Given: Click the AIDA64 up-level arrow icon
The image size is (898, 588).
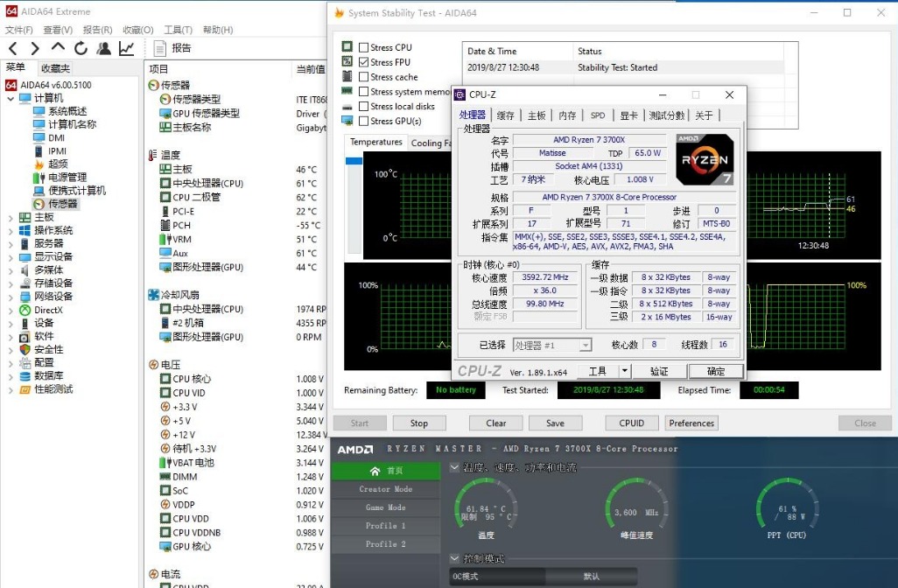Looking at the screenshot, I should 58,47.
